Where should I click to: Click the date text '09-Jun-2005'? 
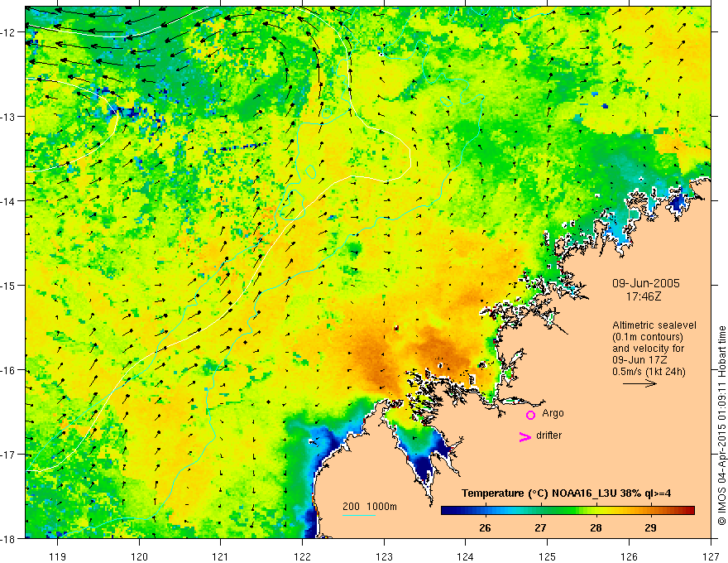pyautogui.click(x=646, y=283)
